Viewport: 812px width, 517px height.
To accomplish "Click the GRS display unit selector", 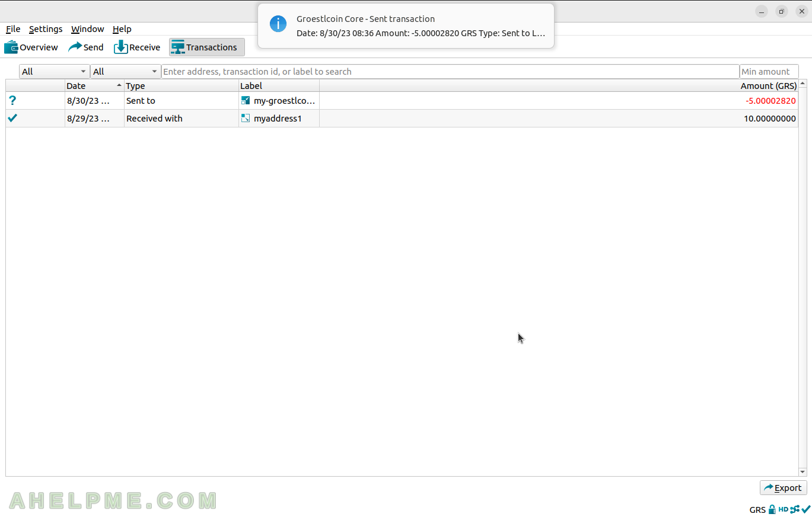I will (757, 510).
